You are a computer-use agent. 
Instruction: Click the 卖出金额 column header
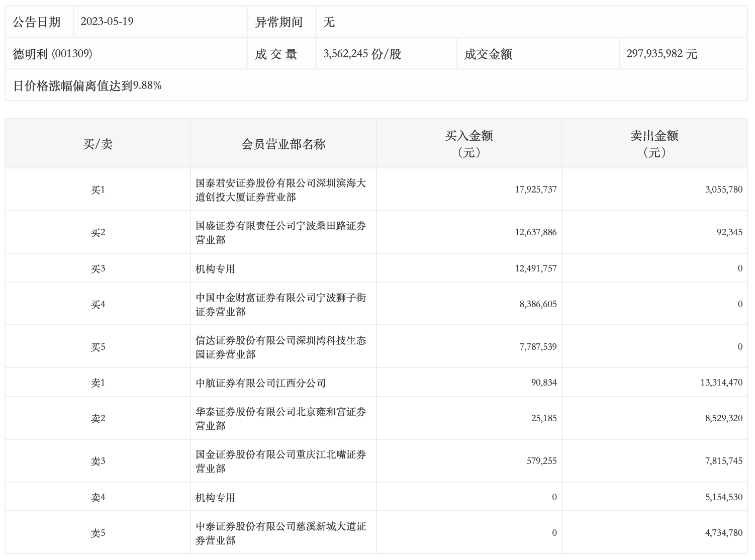coord(654,144)
